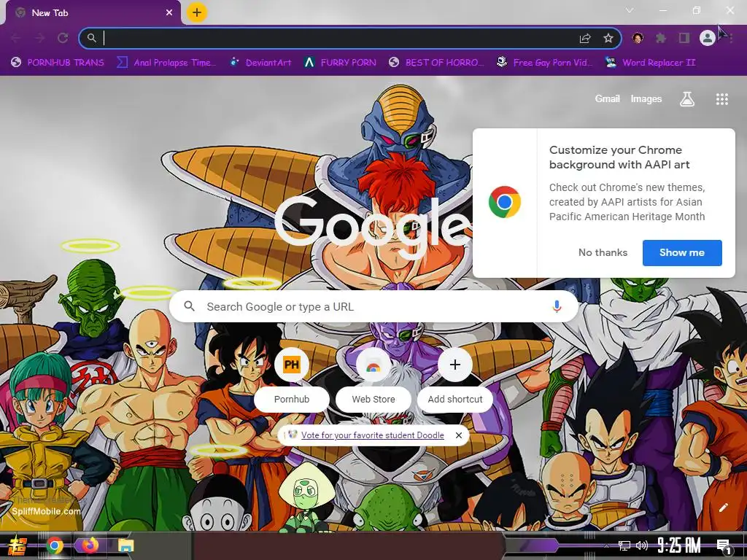The image size is (747, 560).
Task: Select the New Tab browser tab
Action: point(93,13)
